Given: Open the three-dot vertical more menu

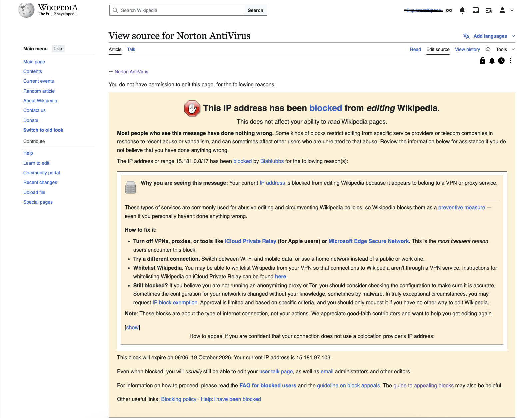Looking at the screenshot, I should [511, 61].
